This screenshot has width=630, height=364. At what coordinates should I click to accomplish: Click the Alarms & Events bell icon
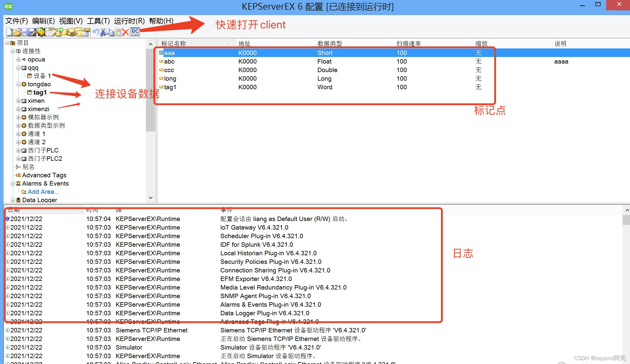(18, 183)
